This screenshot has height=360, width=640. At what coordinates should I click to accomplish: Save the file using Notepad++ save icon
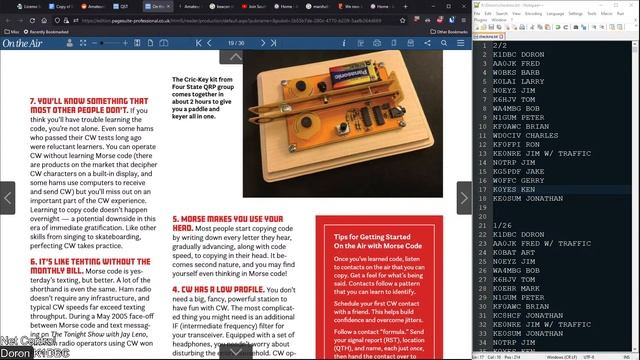tap(491, 27)
